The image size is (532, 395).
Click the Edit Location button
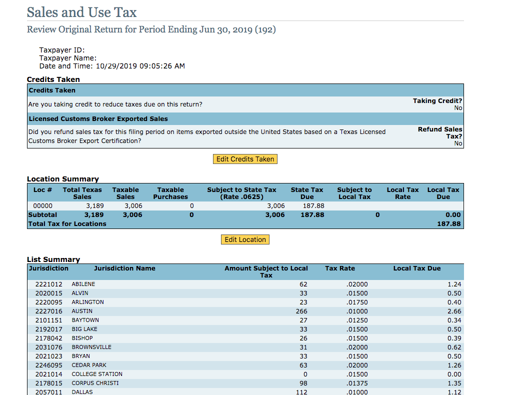point(245,239)
